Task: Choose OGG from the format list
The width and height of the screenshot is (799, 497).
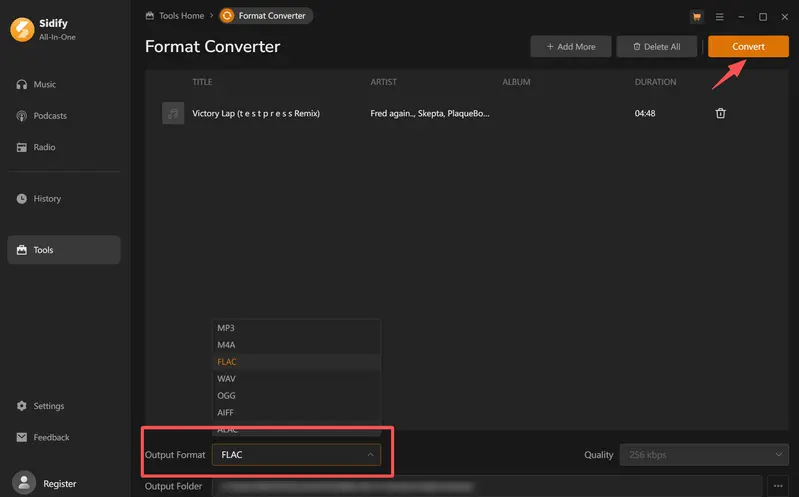Action: [296, 396]
